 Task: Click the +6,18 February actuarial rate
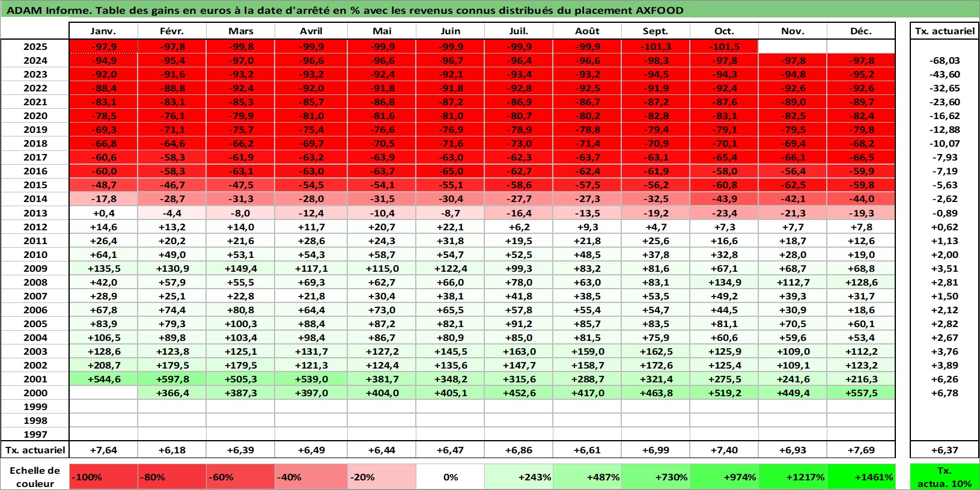[172, 450]
